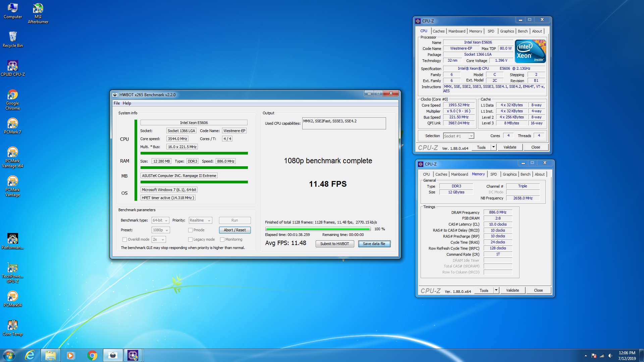Select the PCMark Vantage desktop icon
Screen dimensions: 644x362
click(x=13, y=186)
